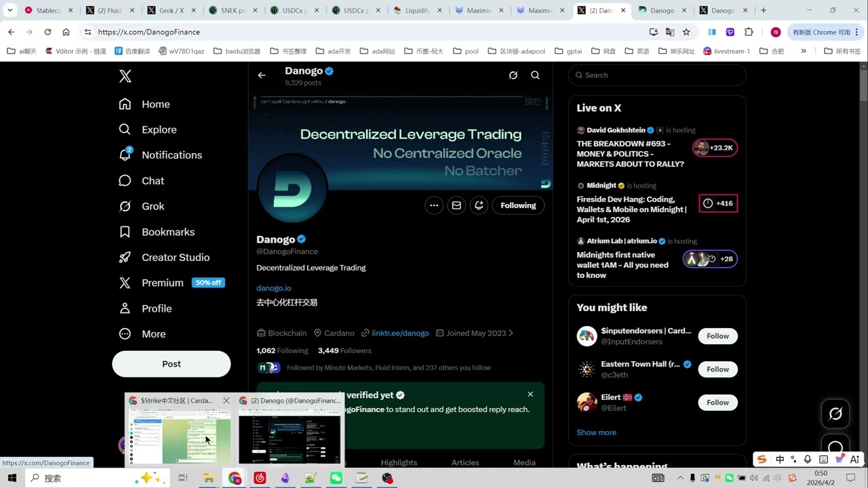Open new browser tab
Screen dimensions: 868x488
764,10
